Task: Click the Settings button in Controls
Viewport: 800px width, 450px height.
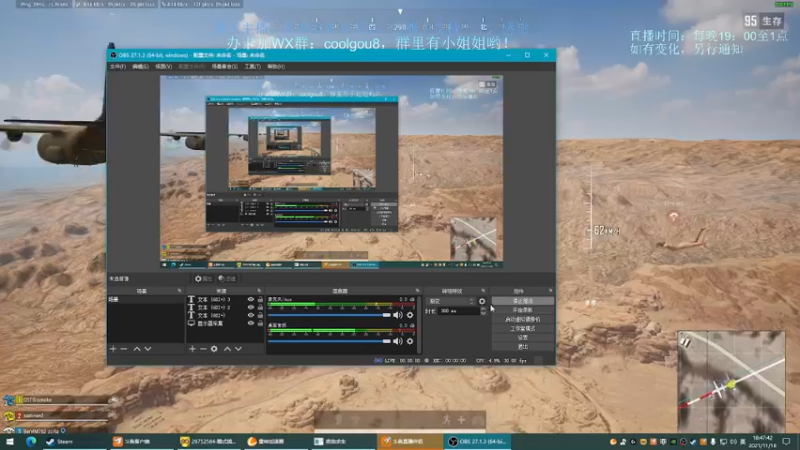Action: pos(522,338)
